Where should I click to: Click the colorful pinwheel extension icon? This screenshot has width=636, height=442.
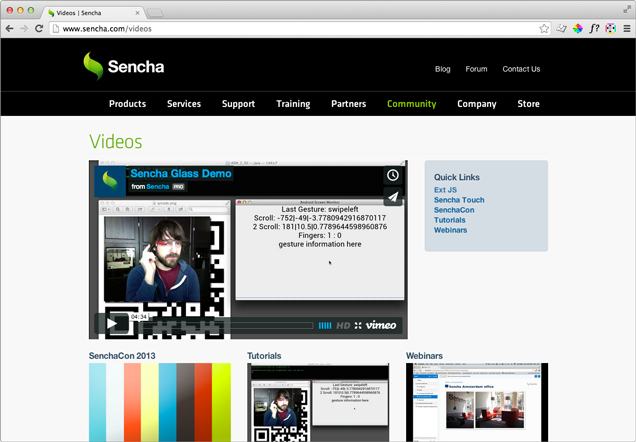[578, 28]
